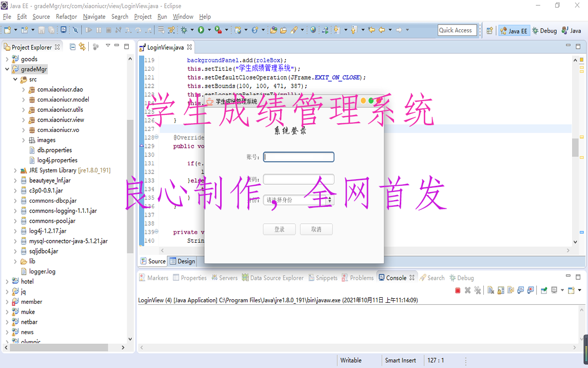Click the Skip All Breakpoints icon
Viewport: 588px width, 368px height.
tap(75, 30)
